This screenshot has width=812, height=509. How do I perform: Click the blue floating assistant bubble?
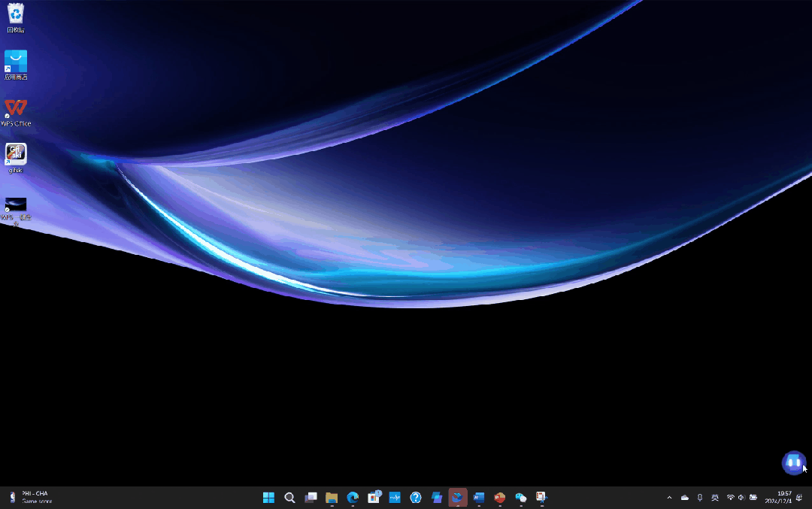793,462
